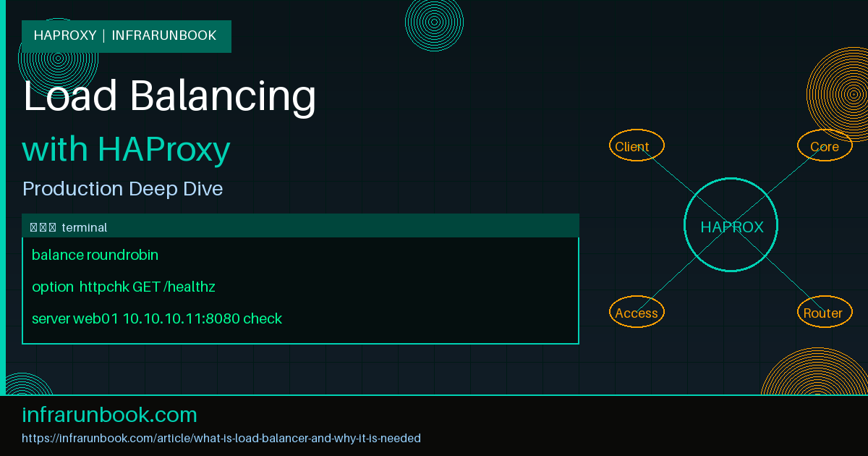
Task: Click the Load Balancing headline
Action: coord(170,96)
